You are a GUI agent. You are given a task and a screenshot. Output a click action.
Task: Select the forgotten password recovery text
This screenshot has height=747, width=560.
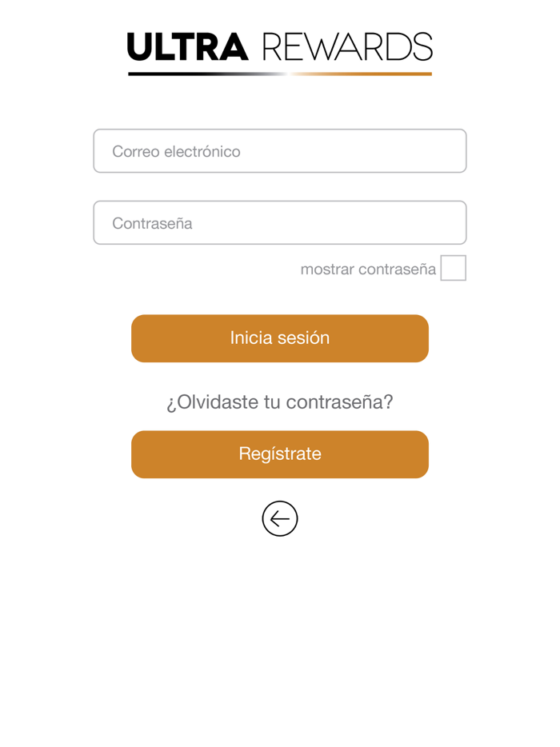[x=280, y=401]
